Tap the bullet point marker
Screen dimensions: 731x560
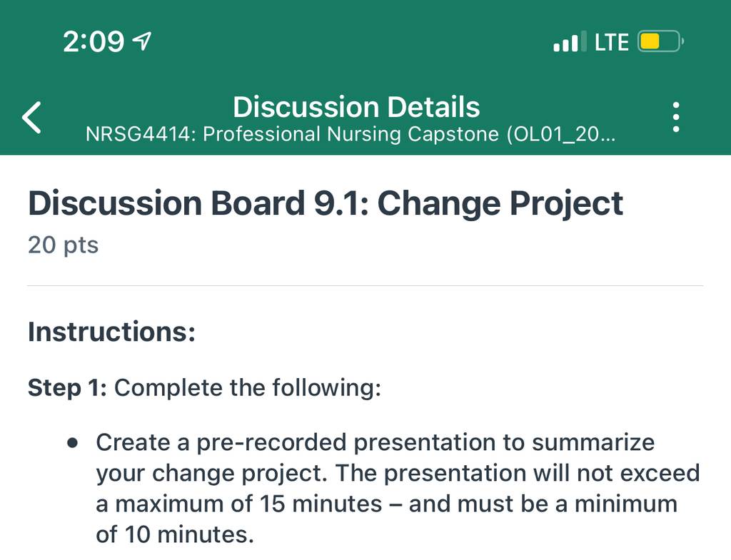pos(73,442)
